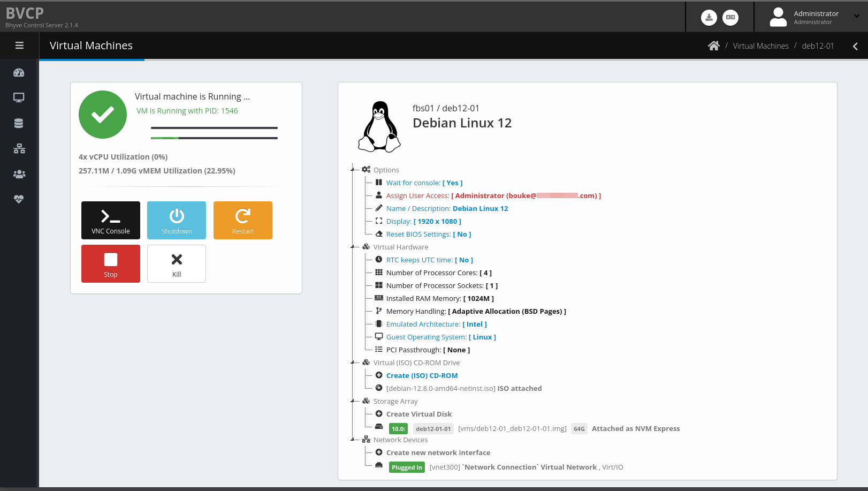Collapse the Storage Array tree section

[352, 401]
